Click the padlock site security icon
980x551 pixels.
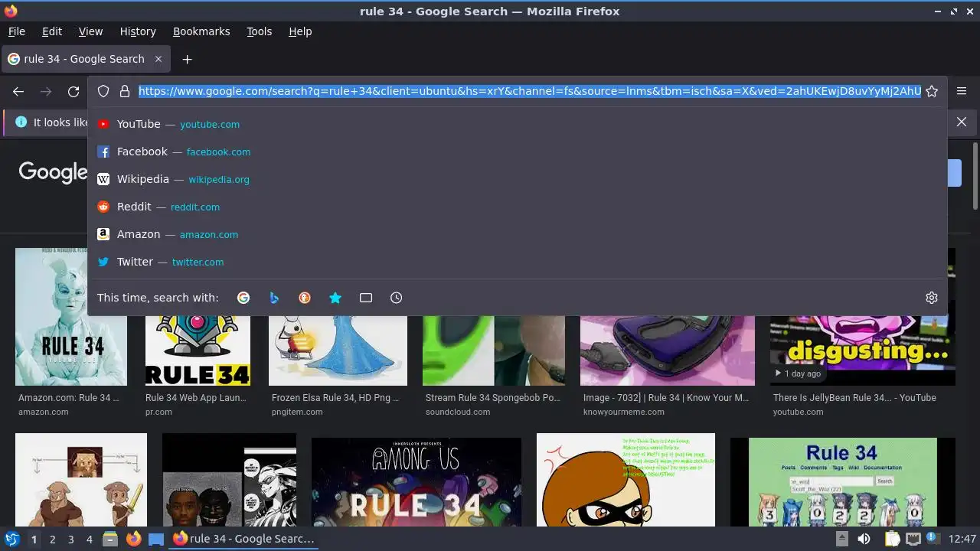125,91
